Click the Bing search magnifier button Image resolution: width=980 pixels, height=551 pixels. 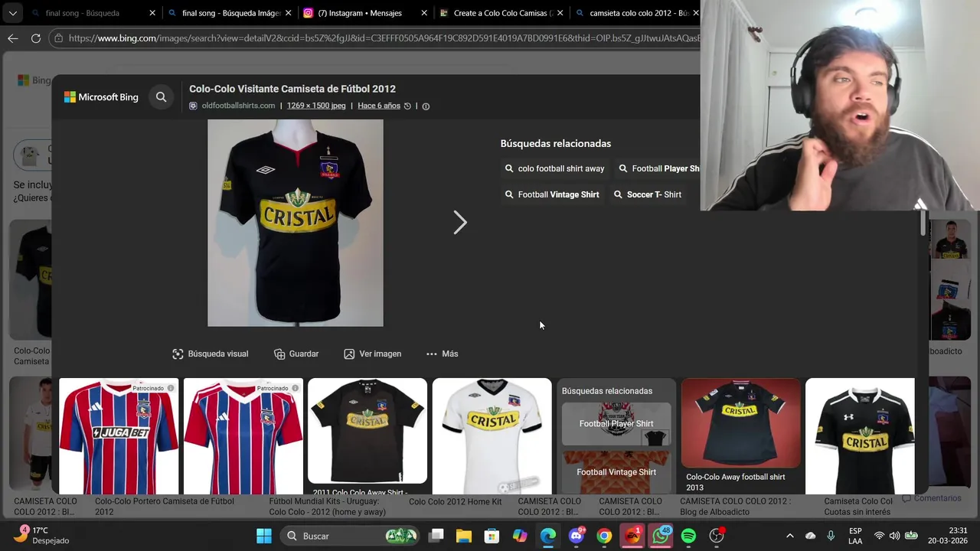161,97
